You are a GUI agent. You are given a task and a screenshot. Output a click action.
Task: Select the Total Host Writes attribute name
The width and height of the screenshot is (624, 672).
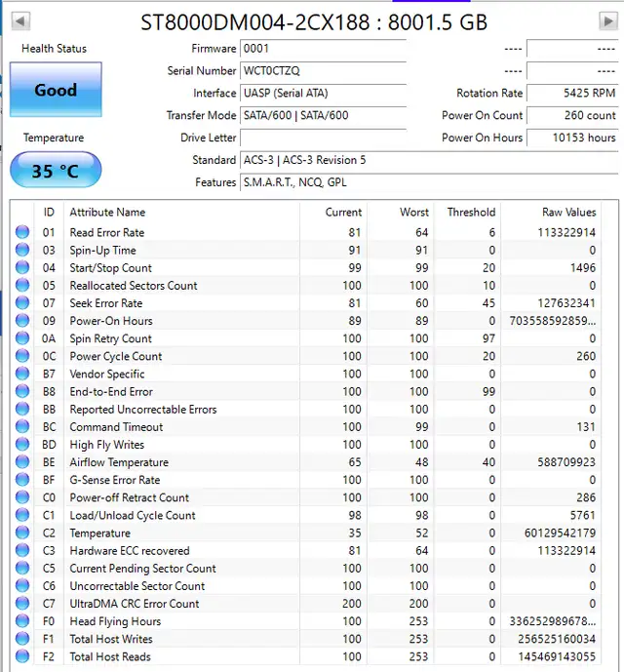[111, 639]
